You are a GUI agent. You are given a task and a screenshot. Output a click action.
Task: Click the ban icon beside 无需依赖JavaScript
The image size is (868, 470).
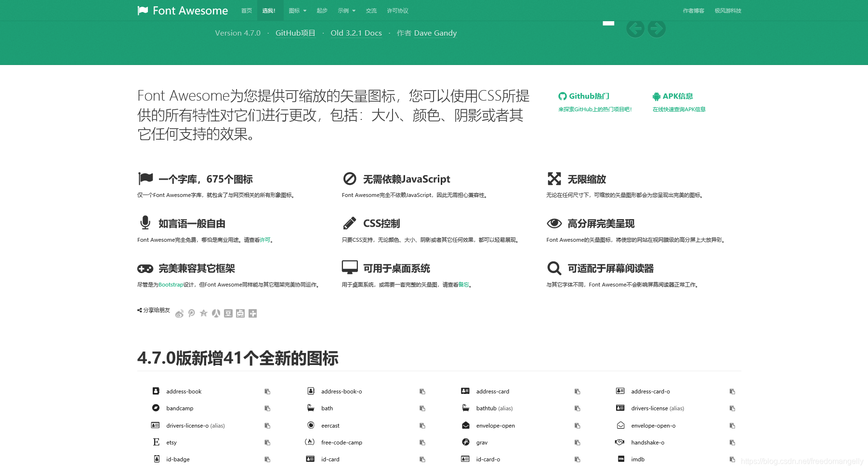point(350,179)
